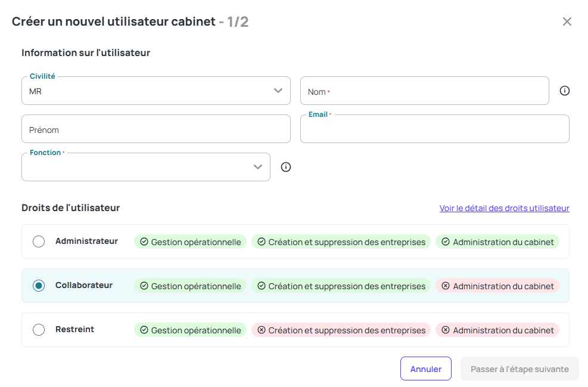588x387 pixels.
Task: Focus the Nom input field
Action: pyautogui.click(x=425, y=91)
